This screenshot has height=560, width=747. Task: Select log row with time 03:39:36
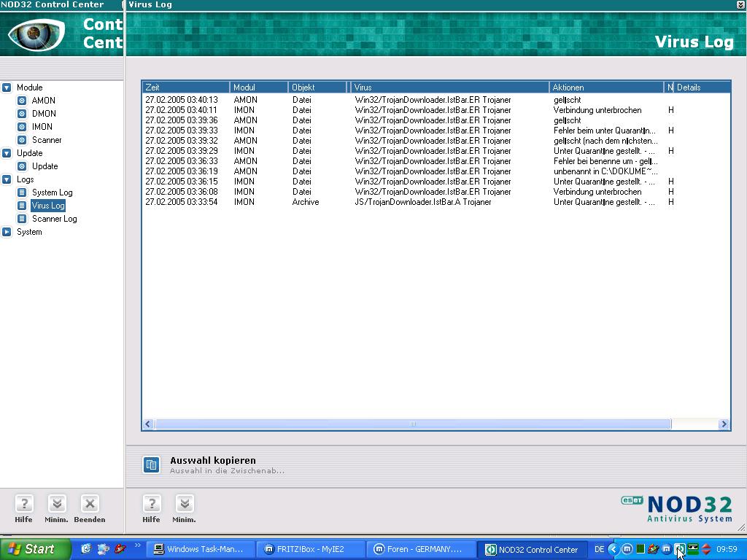click(x=436, y=120)
